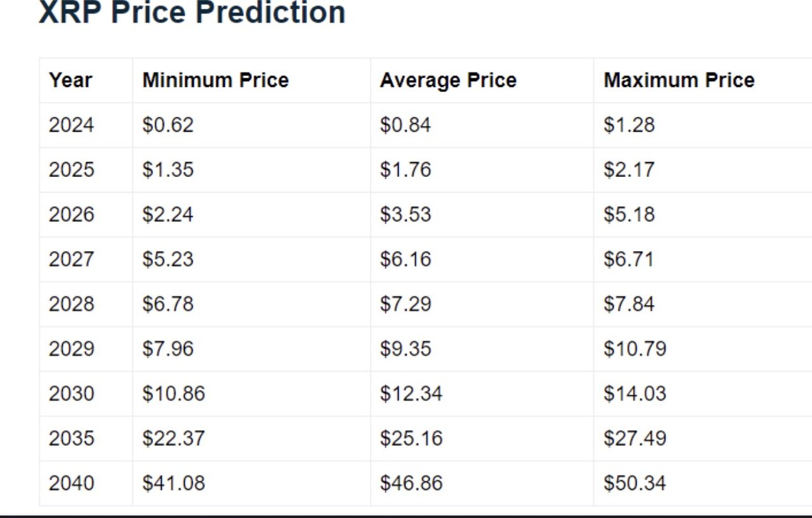Click the XRP Price Prediction heading
Viewport: 812px width, 518px height.
[192, 12]
